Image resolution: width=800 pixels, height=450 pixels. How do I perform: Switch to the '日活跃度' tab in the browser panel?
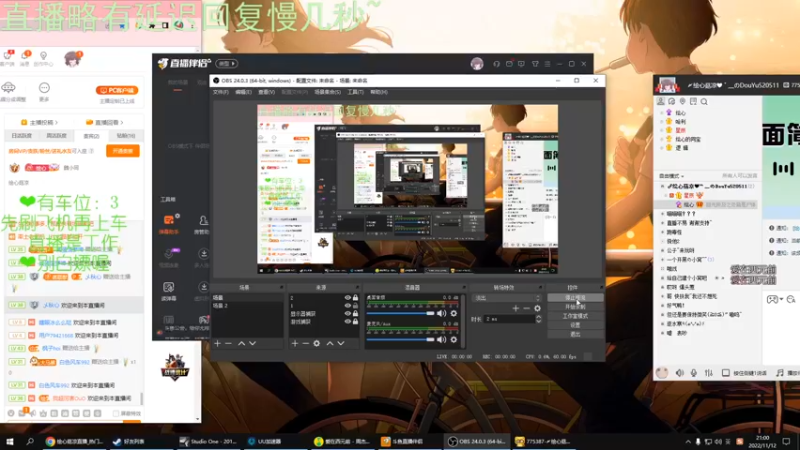pos(22,136)
